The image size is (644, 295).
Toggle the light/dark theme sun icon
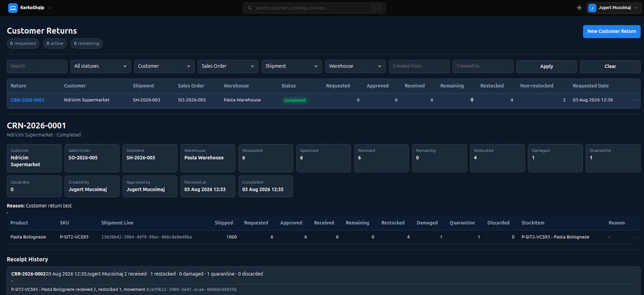579,8
